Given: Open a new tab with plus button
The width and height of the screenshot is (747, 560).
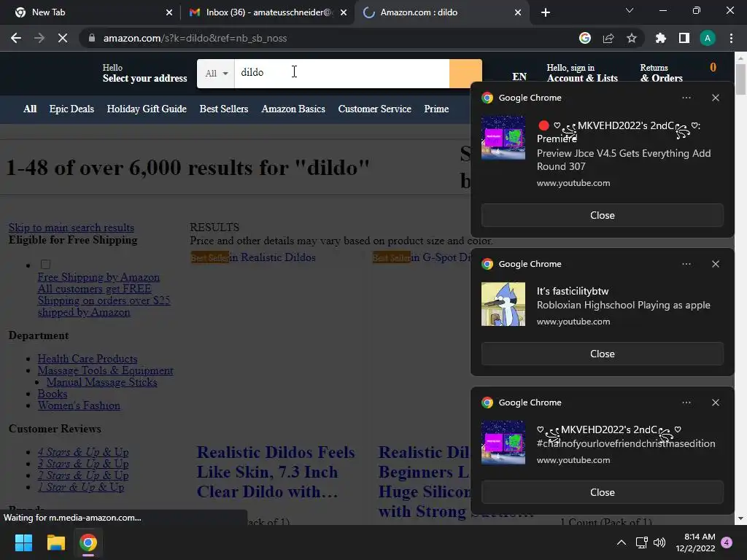Looking at the screenshot, I should 546,12.
